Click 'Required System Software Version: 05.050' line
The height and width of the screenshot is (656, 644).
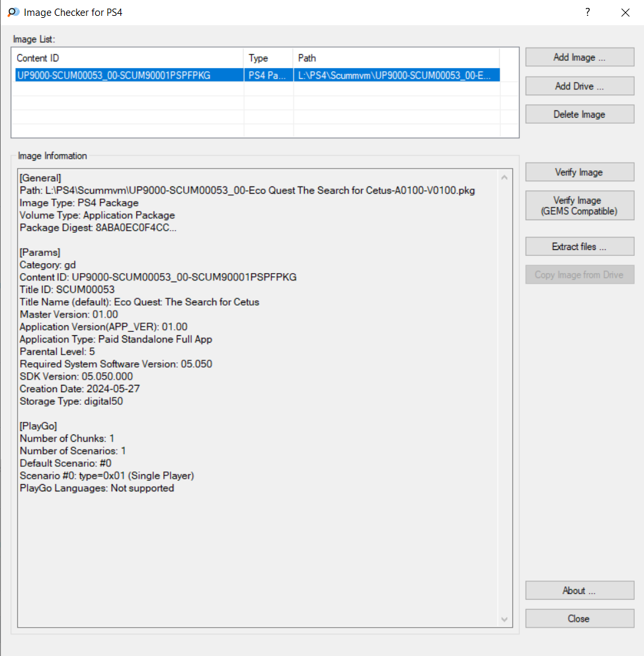116,364
